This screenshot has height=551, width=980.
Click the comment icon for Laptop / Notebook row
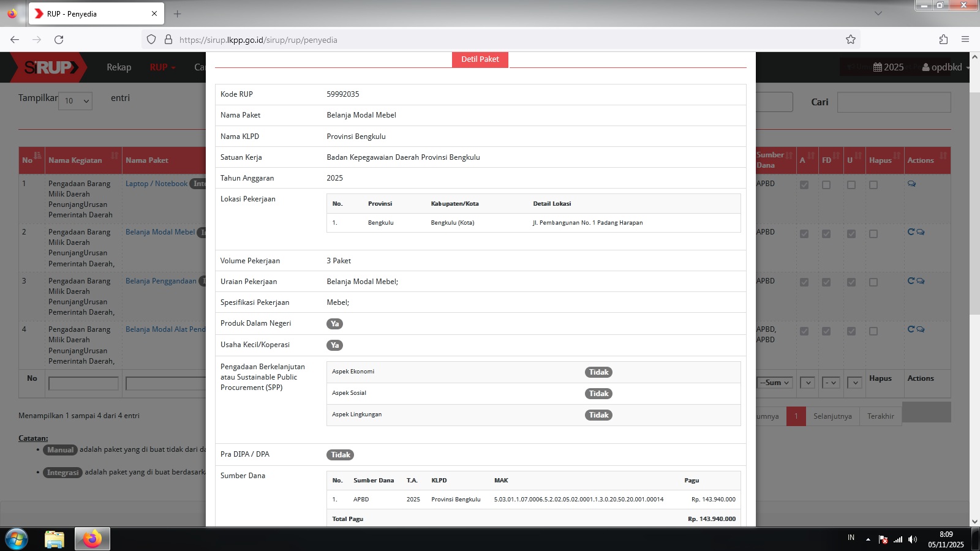[x=911, y=184]
